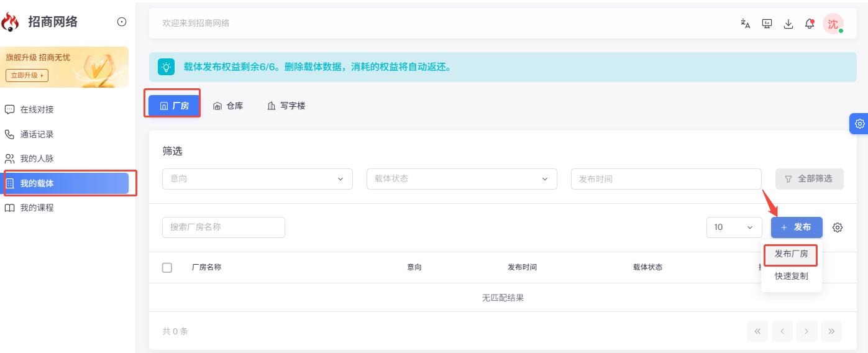Screen dimensions: 868x353
Task: Switch to the 厂房 tab
Action: (174, 106)
